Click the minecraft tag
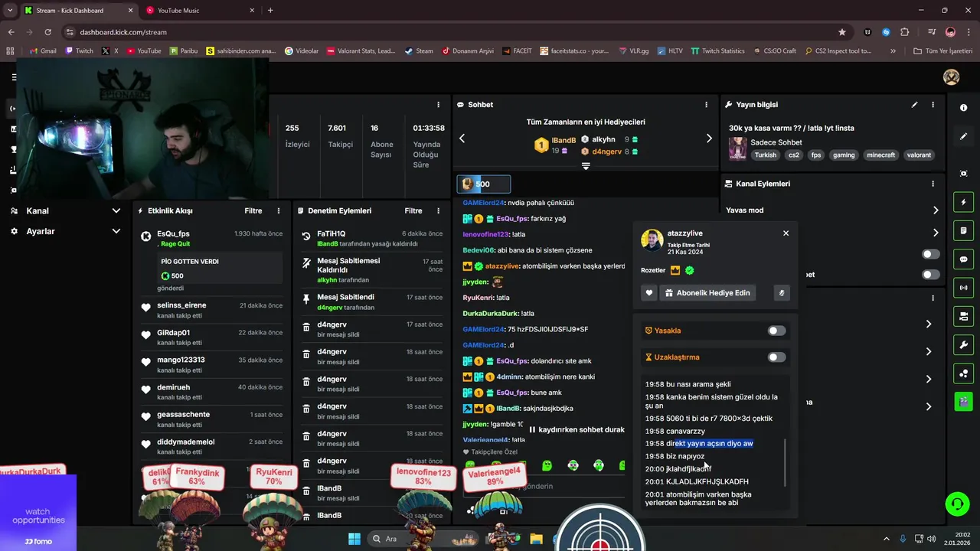 point(880,155)
